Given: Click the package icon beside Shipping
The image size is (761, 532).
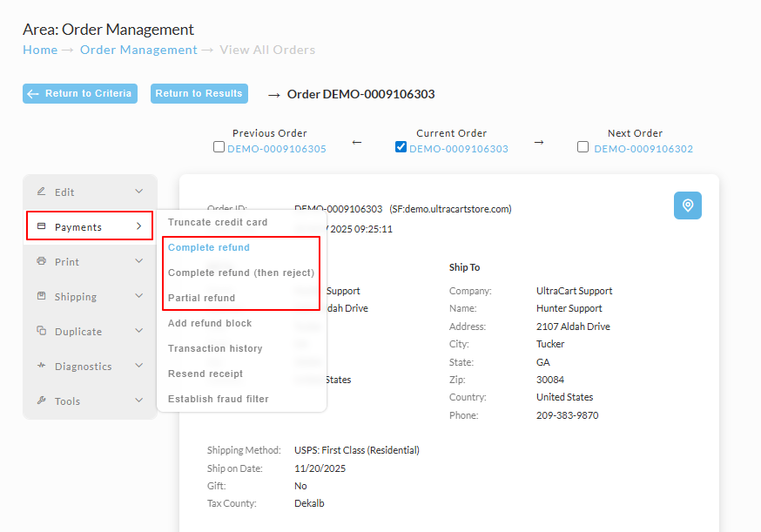Looking at the screenshot, I should (x=41, y=296).
